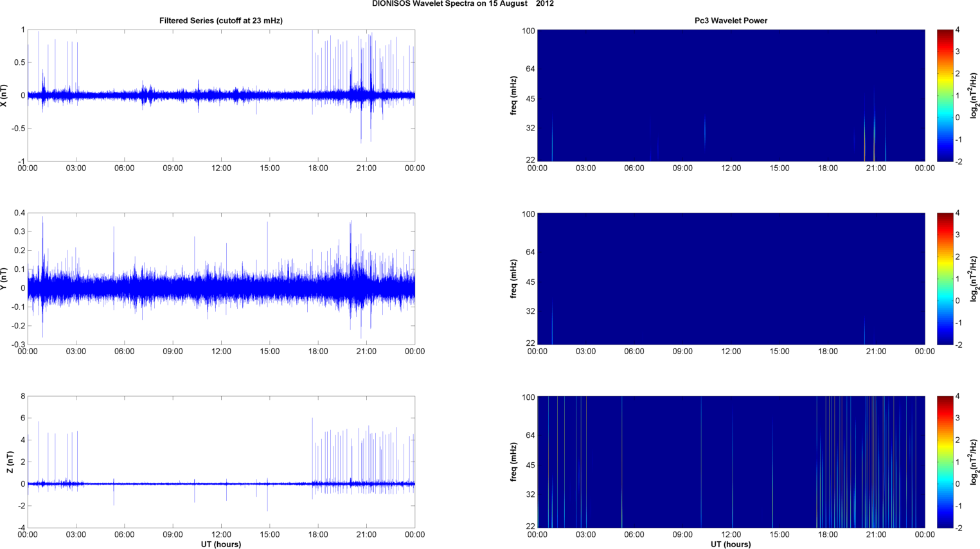Click 'UT (hours)' label under bottom wavelet spectrum
Screen dimensions: 980x549
(731, 544)
